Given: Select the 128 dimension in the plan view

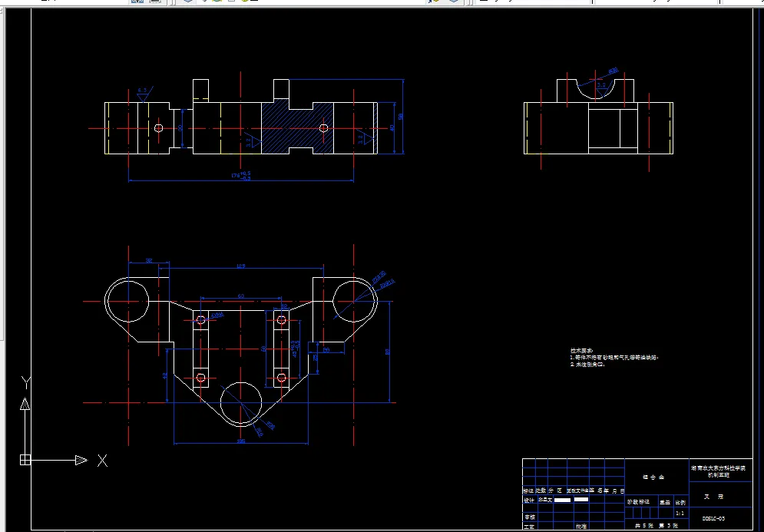Looking at the screenshot, I should pyautogui.click(x=240, y=266).
